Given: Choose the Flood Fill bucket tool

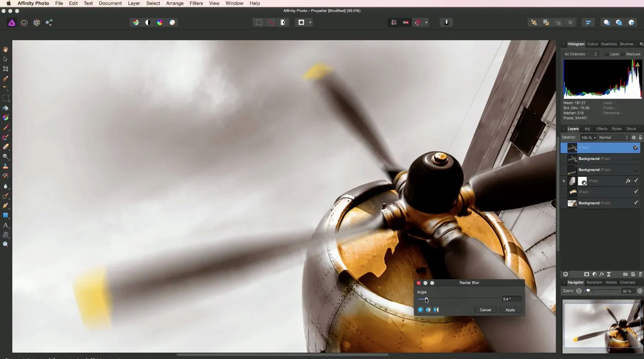Looking at the screenshot, I should tap(5, 108).
